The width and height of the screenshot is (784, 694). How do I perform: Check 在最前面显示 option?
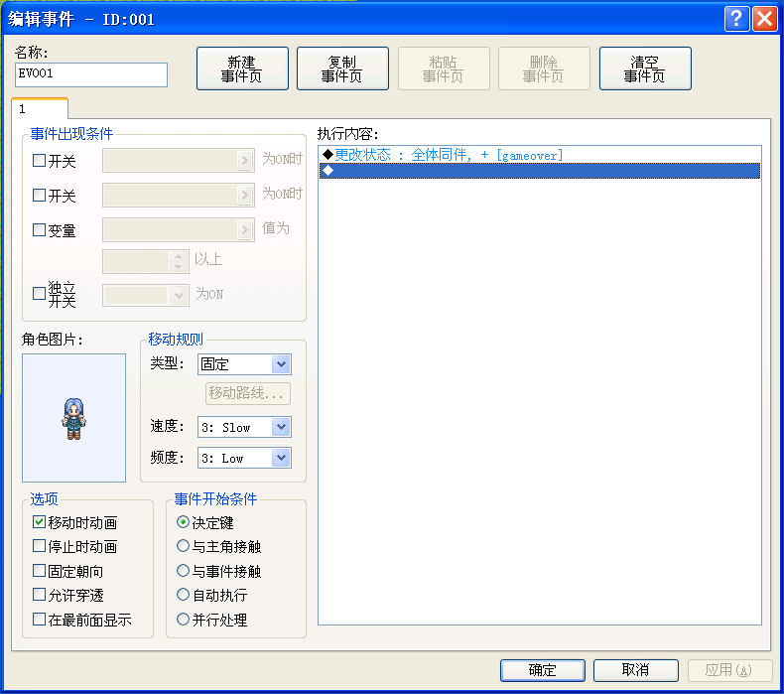39,620
